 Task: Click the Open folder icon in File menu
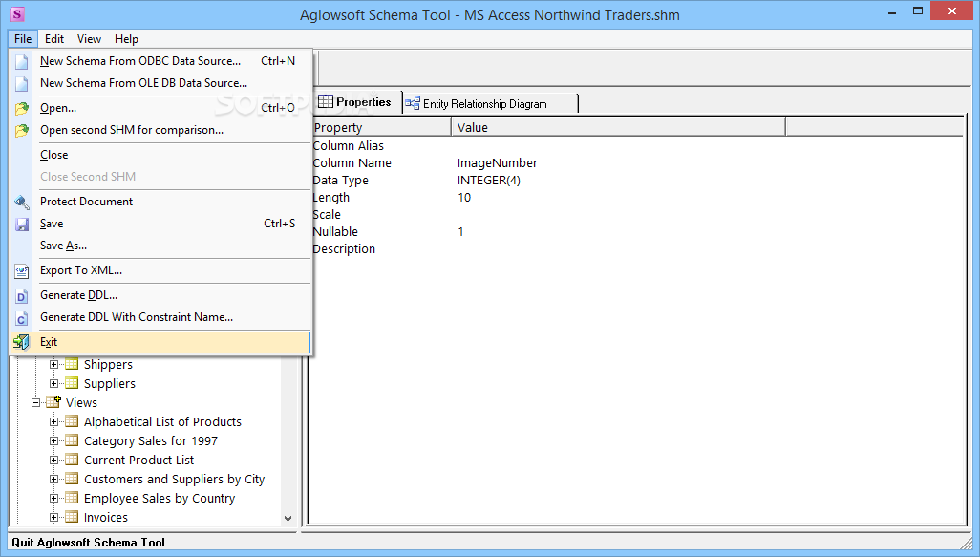22,108
